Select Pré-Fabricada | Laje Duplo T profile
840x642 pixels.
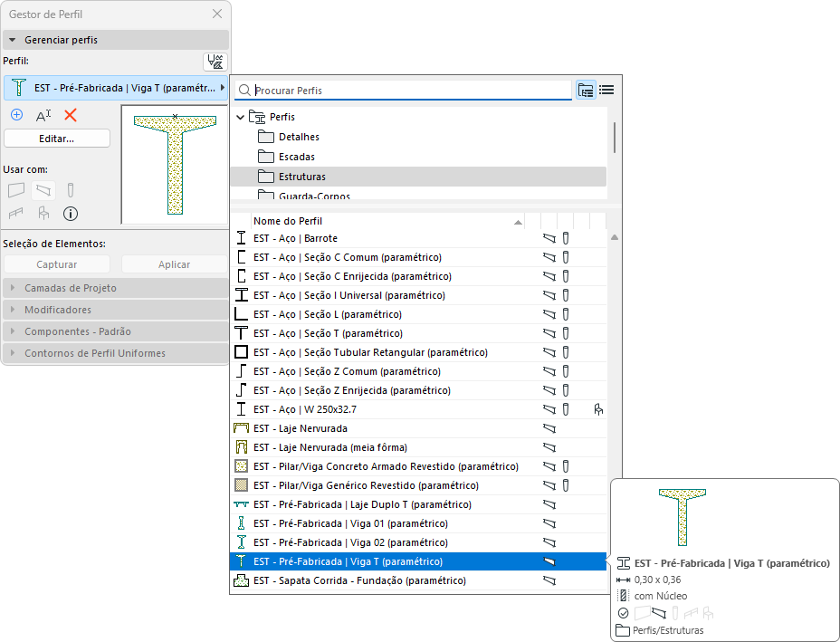click(x=418, y=504)
